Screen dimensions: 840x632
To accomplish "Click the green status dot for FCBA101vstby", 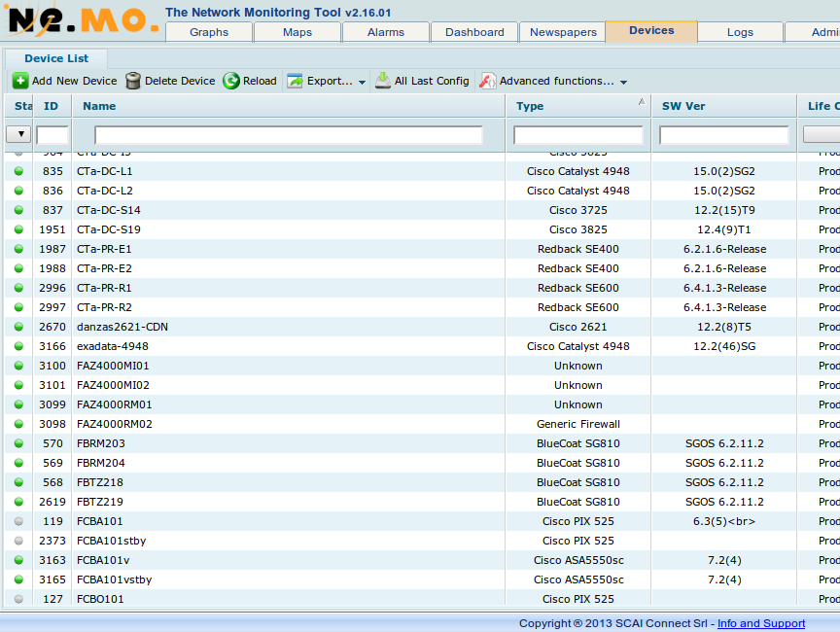I will [18, 579].
